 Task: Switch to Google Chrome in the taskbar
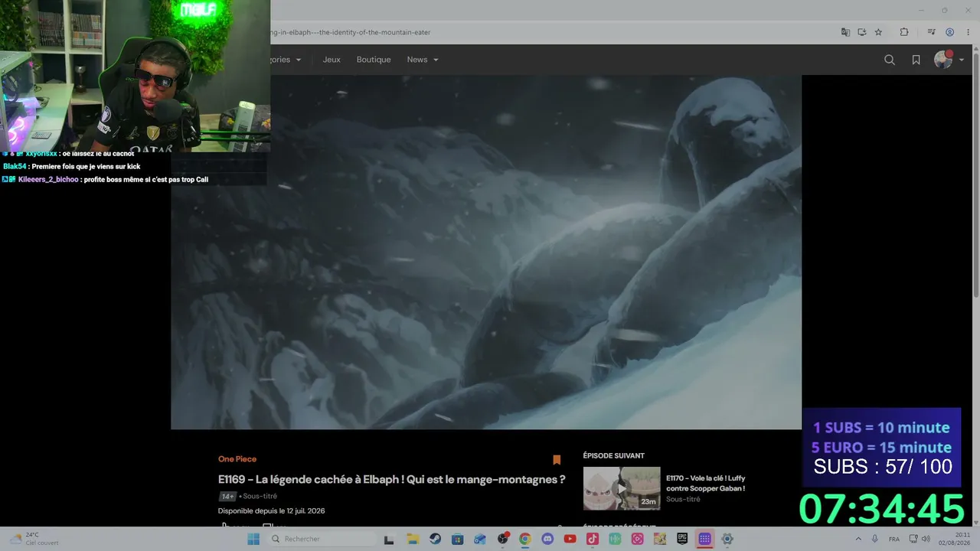525,539
